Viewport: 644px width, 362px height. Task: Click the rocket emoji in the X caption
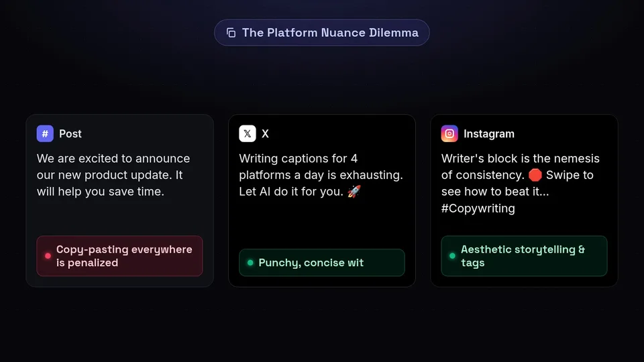pyautogui.click(x=354, y=191)
